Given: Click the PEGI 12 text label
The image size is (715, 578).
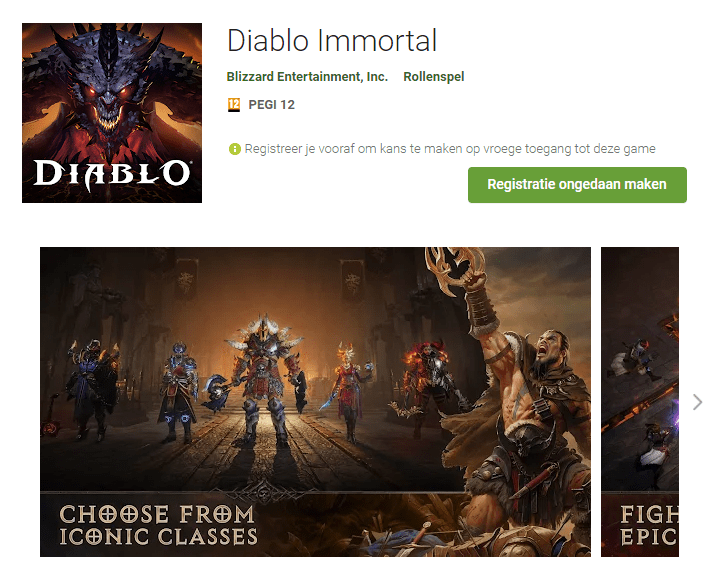Looking at the screenshot, I should pyautogui.click(x=272, y=104).
